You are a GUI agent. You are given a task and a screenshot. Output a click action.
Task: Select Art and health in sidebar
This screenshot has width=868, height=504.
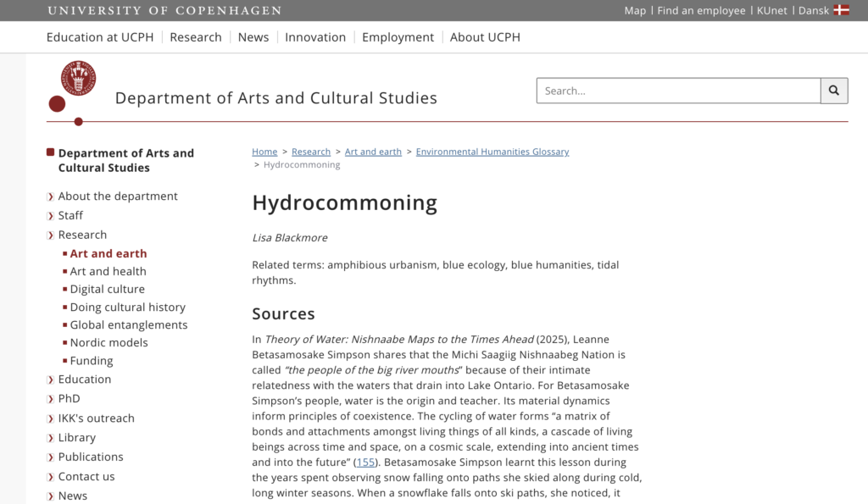click(x=108, y=271)
